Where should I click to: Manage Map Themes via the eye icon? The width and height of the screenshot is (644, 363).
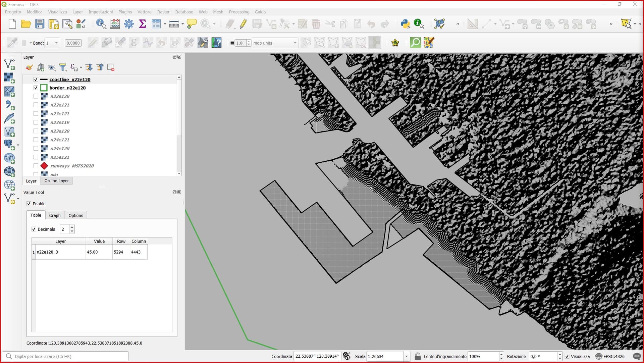(52, 67)
